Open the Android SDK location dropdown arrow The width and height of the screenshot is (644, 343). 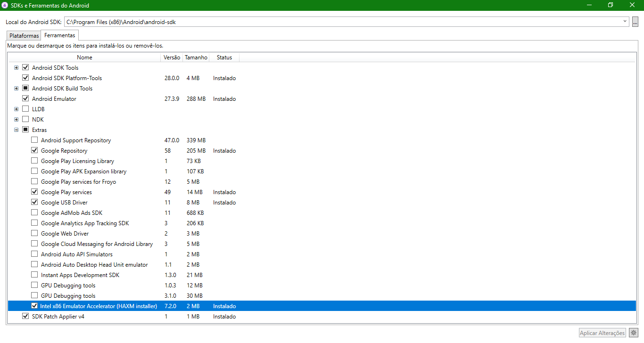pyautogui.click(x=625, y=21)
